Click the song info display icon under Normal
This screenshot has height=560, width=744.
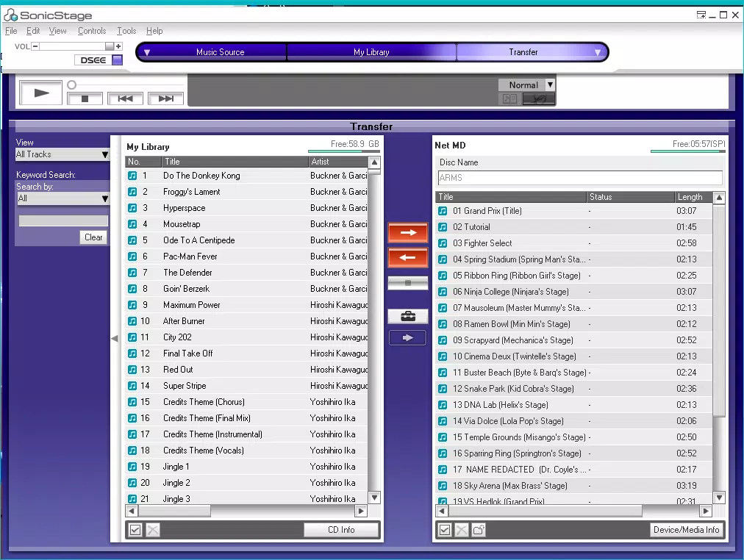point(509,98)
